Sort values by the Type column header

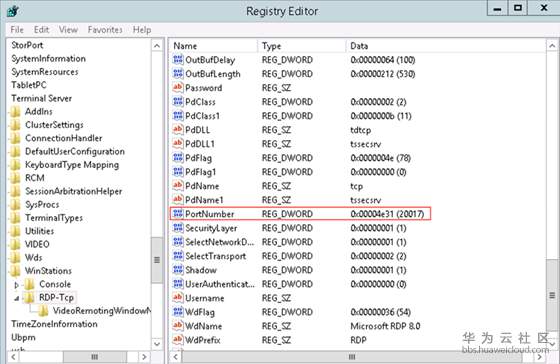(302, 46)
